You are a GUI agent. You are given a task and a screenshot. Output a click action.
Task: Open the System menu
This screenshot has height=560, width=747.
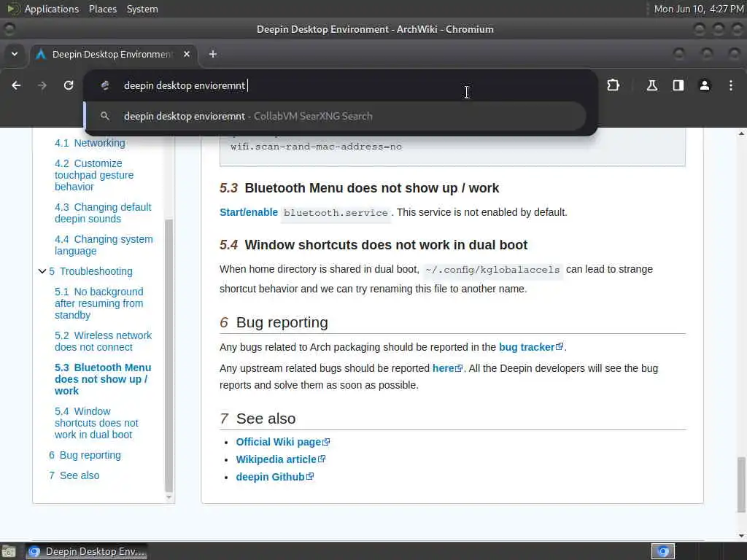tap(142, 9)
